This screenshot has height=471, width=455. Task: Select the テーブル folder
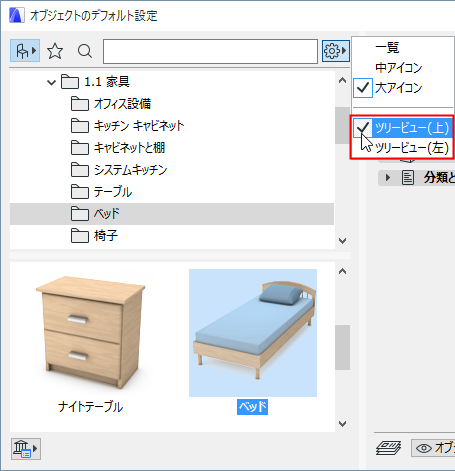pyautogui.click(x=102, y=192)
